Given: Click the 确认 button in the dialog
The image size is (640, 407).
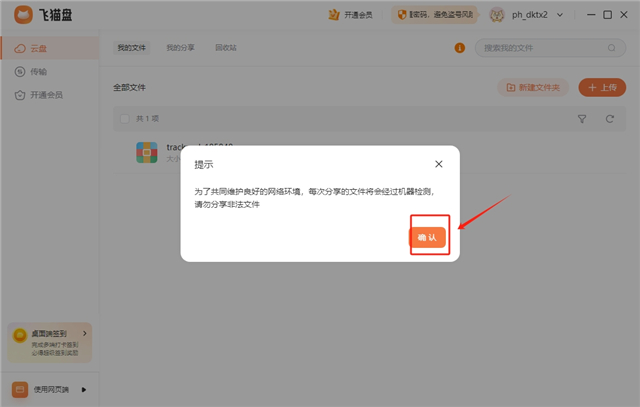Looking at the screenshot, I should coord(428,237).
